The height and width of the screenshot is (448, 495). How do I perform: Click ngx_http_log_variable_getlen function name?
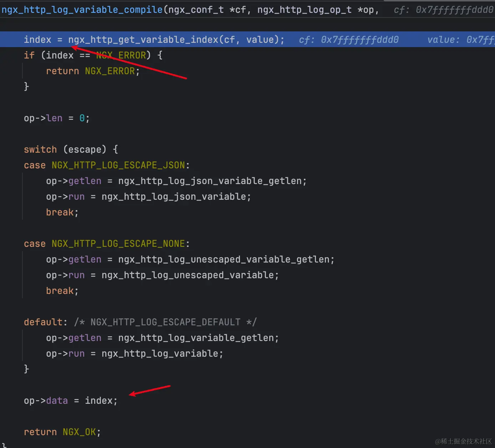click(x=196, y=338)
